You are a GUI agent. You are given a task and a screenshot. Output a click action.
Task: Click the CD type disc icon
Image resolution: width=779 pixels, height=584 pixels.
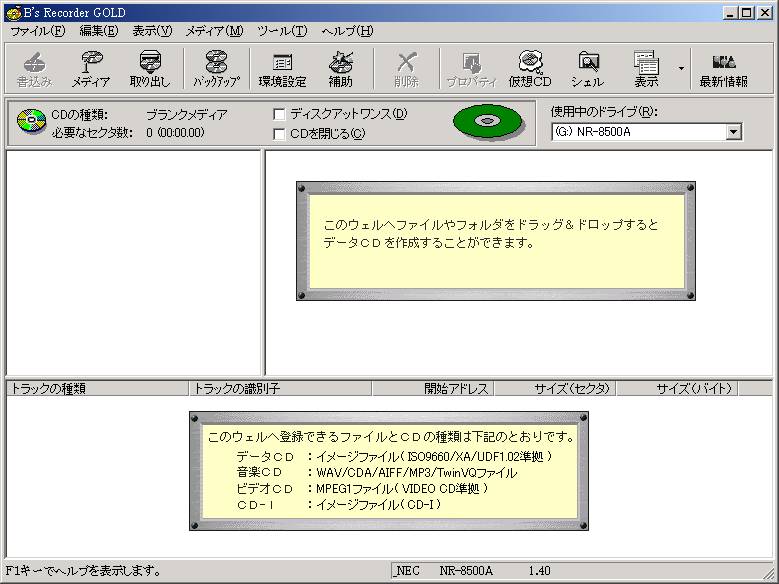[31, 121]
